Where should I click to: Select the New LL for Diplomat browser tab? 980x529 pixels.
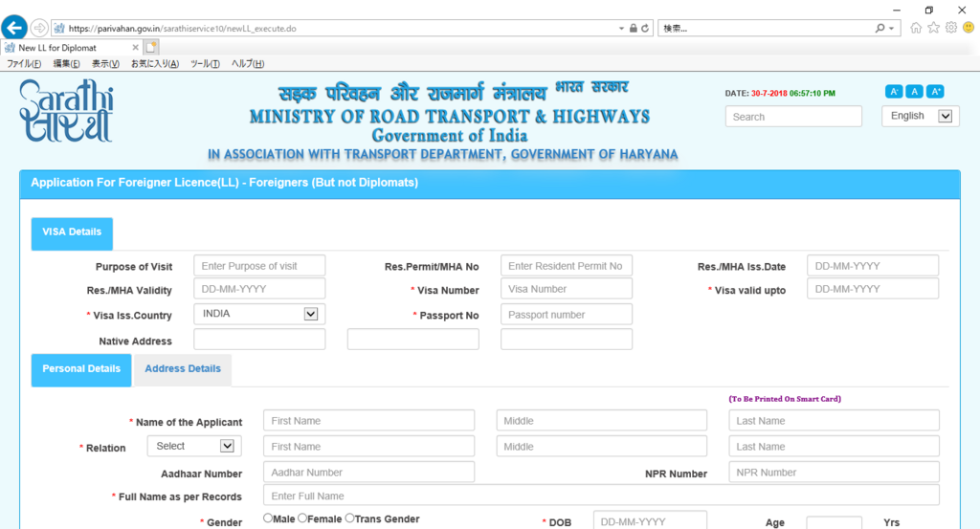(71, 48)
